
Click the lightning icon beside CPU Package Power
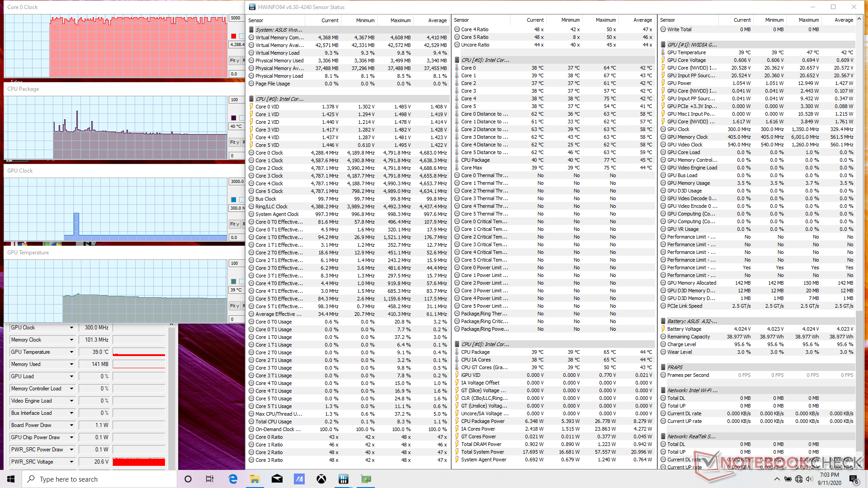pyautogui.click(x=457, y=421)
